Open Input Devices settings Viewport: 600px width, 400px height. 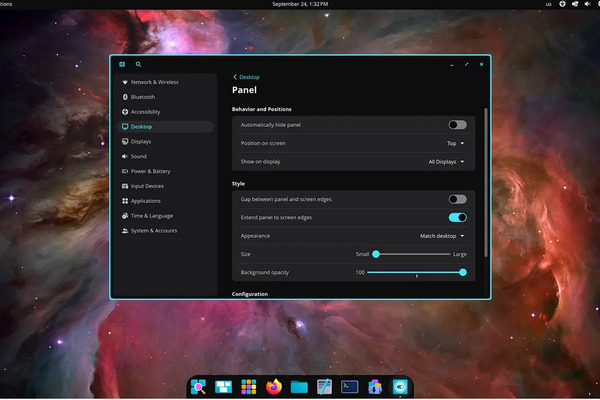click(165, 186)
